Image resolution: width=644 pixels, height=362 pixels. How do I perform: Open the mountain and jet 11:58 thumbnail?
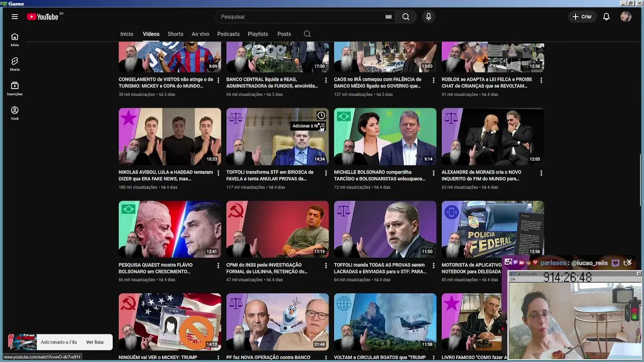tap(385, 322)
